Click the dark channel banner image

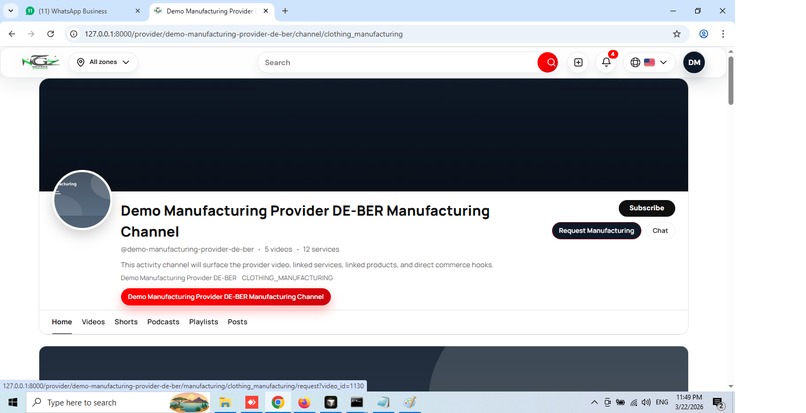[363, 135]
